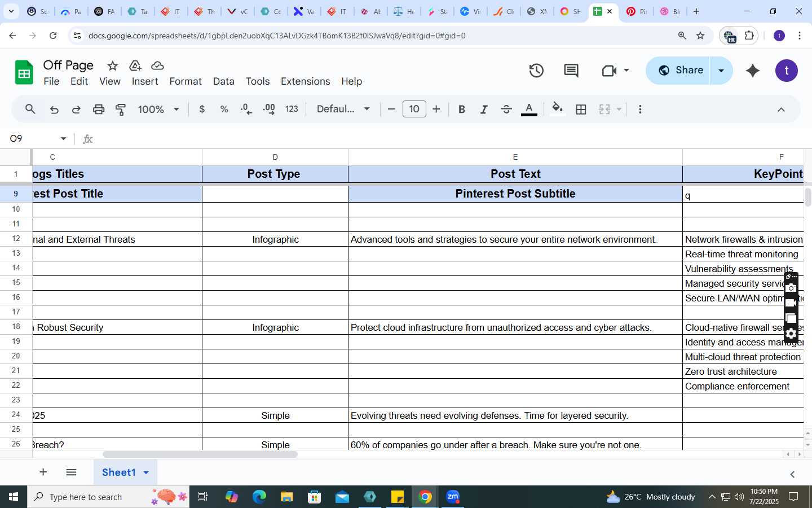Show the side panel arrow

(x=793, y=475)
